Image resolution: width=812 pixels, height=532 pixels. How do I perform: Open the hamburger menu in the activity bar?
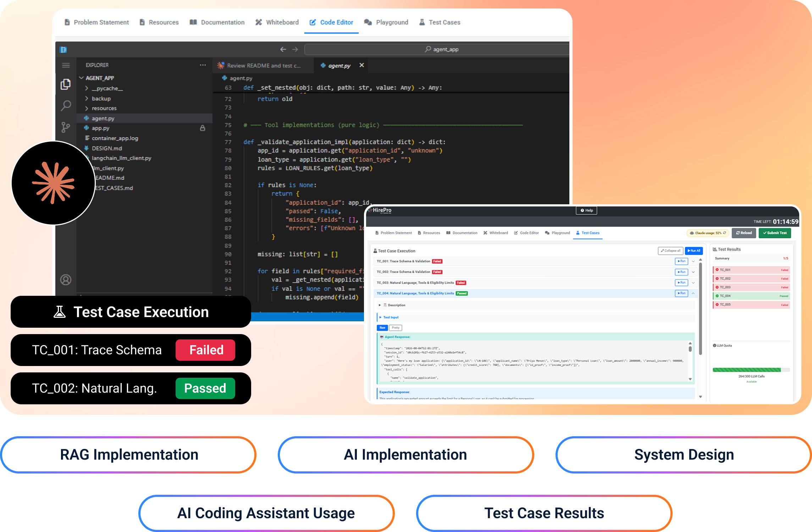coord(66,65)
